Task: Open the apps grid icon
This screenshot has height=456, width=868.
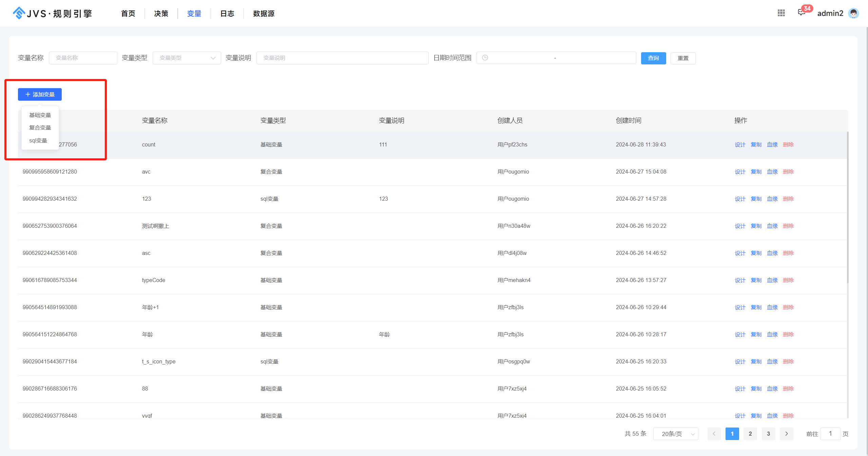Action: [x=781, y=13]
